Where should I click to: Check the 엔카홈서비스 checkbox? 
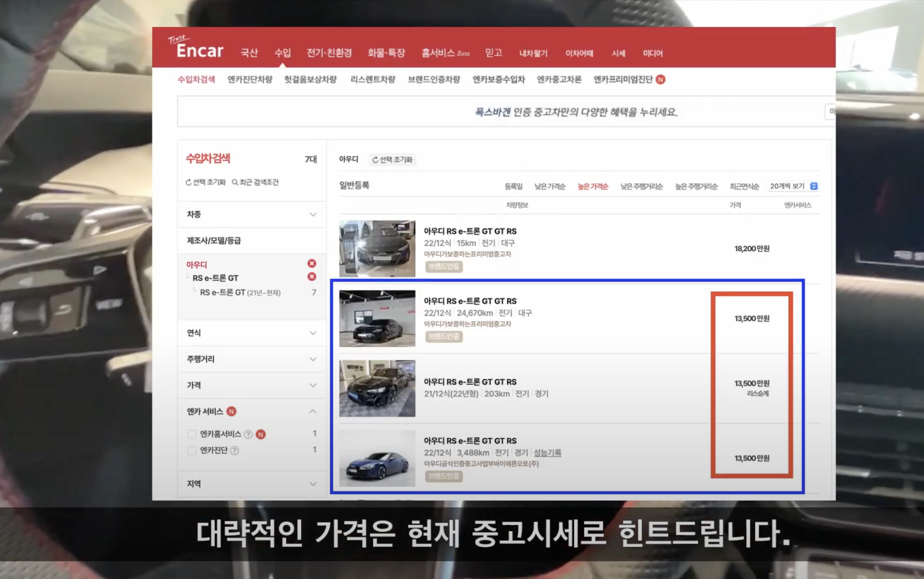click(x=192, y=434)
